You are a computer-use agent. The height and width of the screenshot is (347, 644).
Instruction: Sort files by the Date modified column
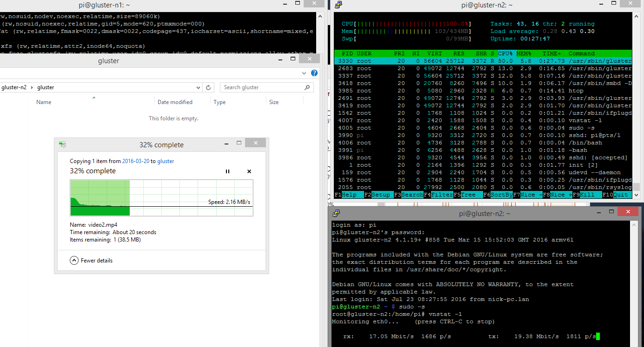click(175, 102)
